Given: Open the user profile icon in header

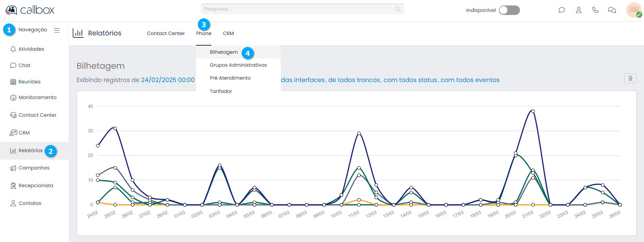Looking at the screenshot, I should [x=578, y=10].
